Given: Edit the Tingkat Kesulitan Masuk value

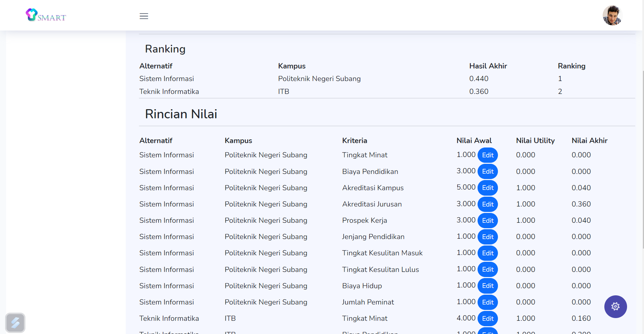Looking at the screenshot, I should point(487,253).
